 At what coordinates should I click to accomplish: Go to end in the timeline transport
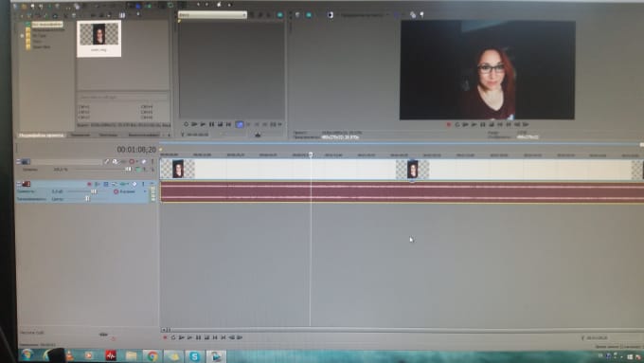click(x=223, y=337)
